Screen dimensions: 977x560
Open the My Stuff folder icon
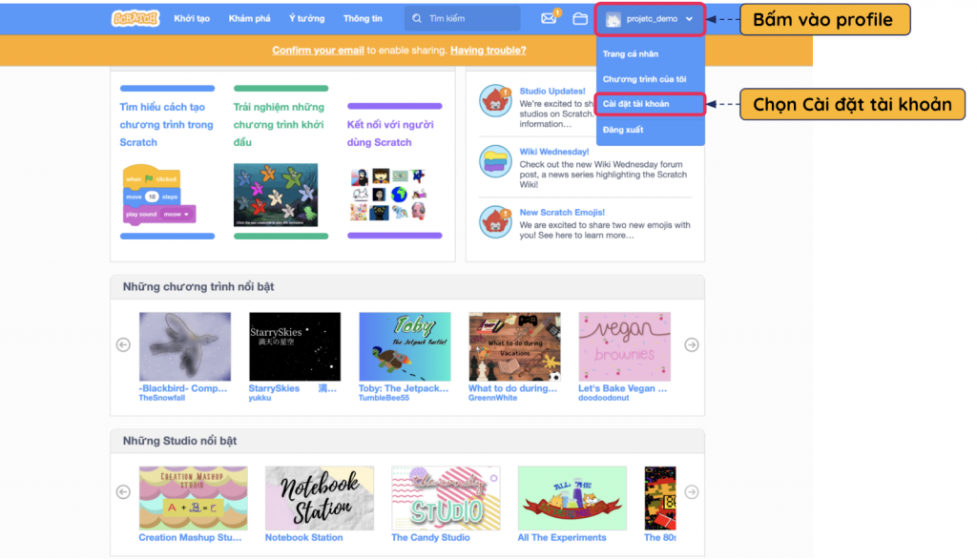point(580,19)
